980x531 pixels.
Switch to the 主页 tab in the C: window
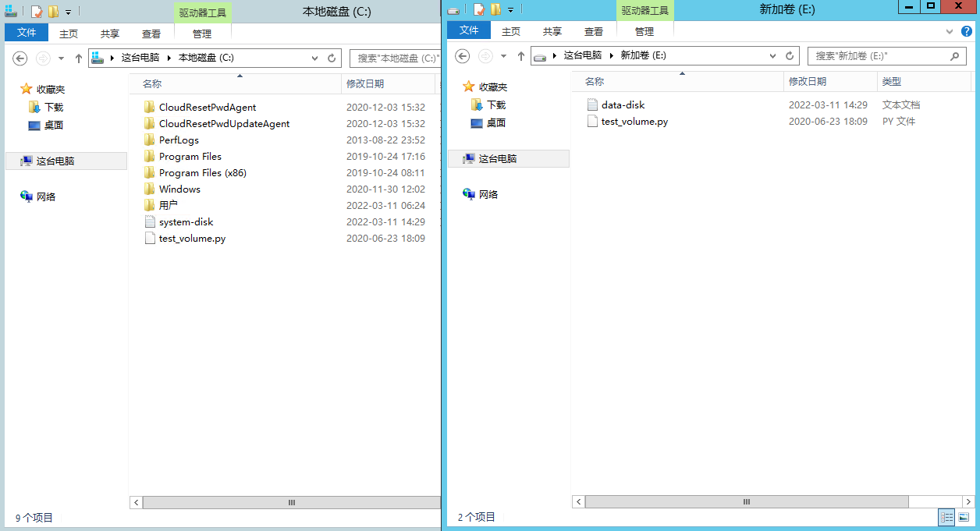point(69,34)
